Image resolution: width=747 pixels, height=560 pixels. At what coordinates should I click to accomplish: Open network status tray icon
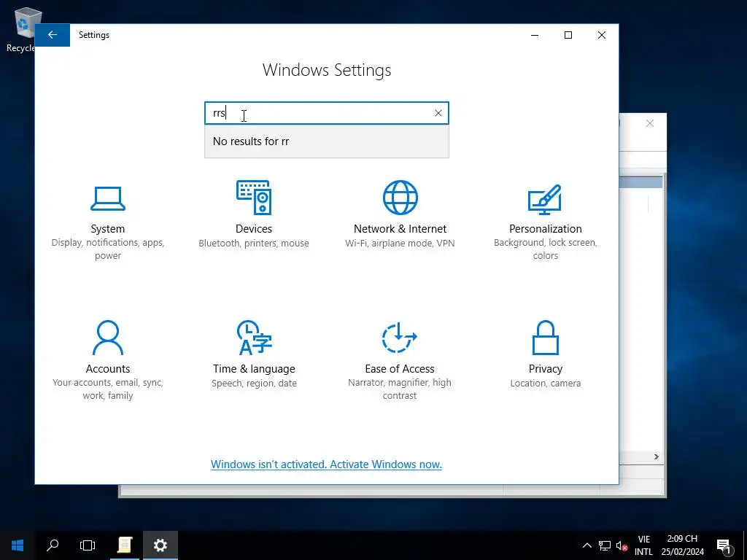coord(605,545)
